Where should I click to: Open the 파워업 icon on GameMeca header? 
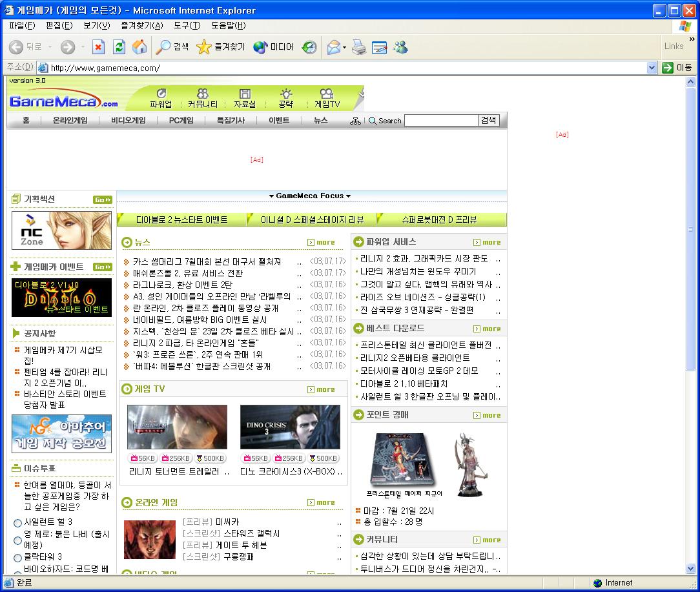click(x=161, y=98)
